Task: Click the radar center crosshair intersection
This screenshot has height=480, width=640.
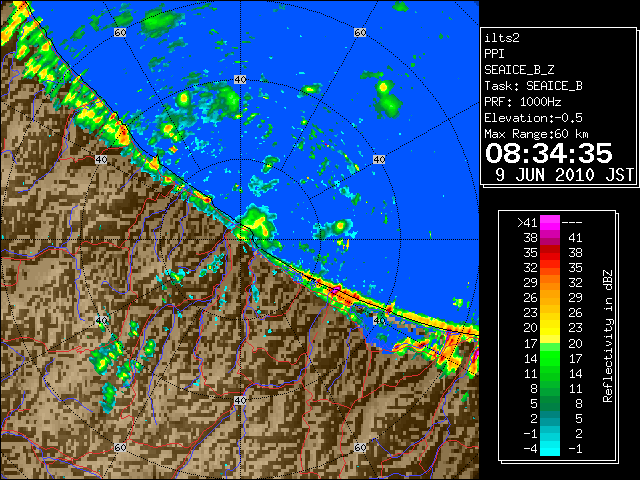Action: click(x=240, y=240)
